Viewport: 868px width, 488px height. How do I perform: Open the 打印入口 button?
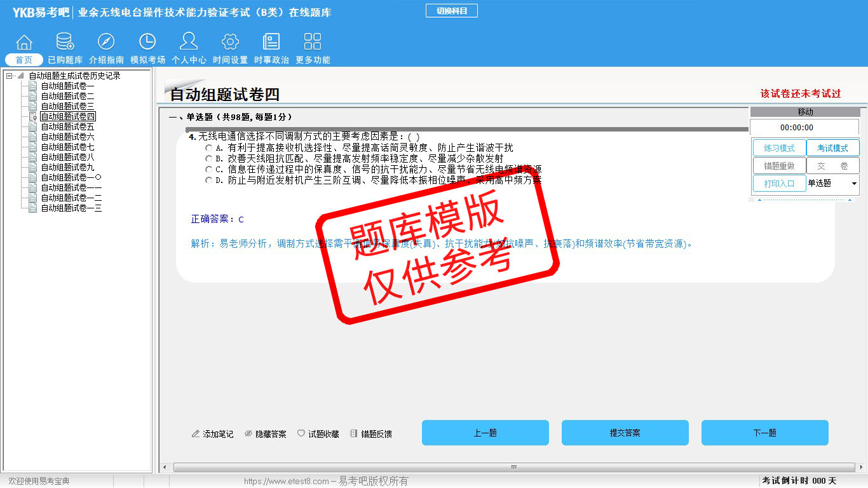[779, 184]
